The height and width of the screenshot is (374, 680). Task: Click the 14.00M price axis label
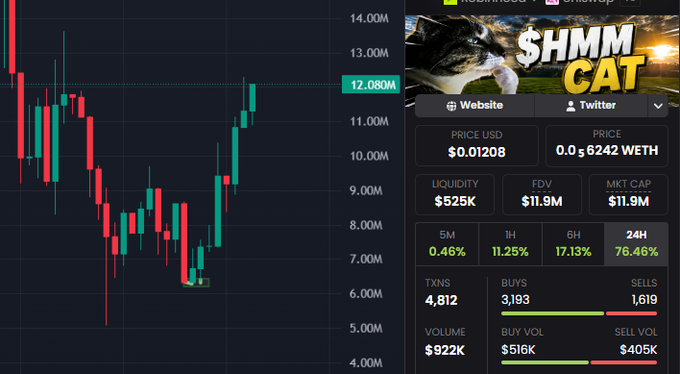tap(369, 18)
